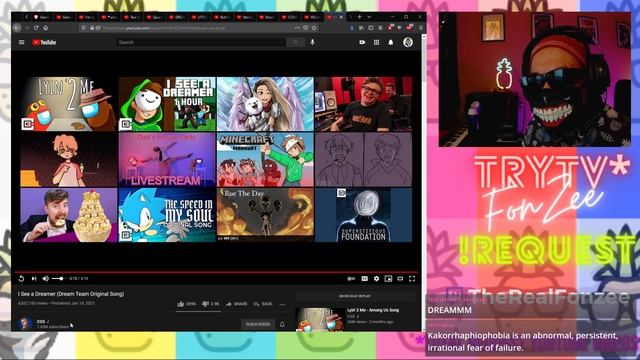The width and height of the screenshot is (640, 360).
Task: Go to browser home page
Action: [x=45, y=28]
